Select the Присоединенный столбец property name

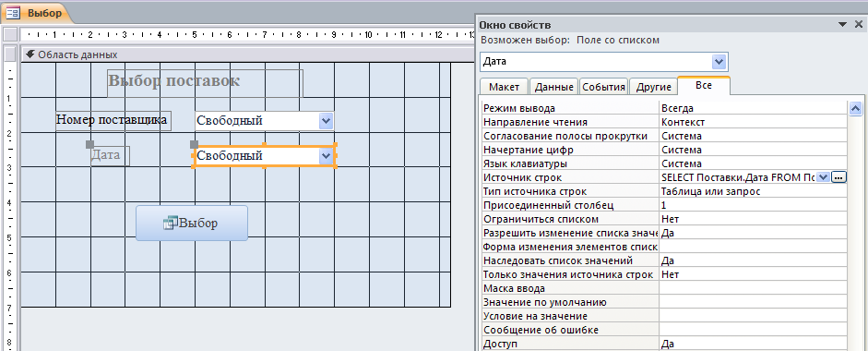(570, 205)
